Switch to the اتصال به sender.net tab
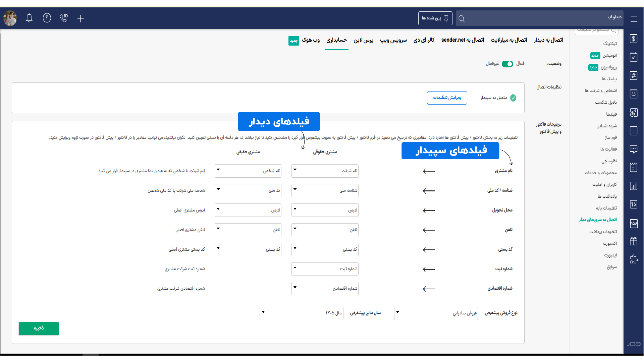Viewport: 644px width, 362px height. pos(463,40)
